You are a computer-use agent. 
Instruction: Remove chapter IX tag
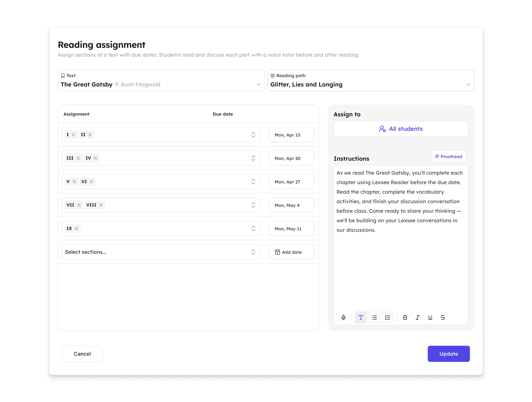pos(76,228)
